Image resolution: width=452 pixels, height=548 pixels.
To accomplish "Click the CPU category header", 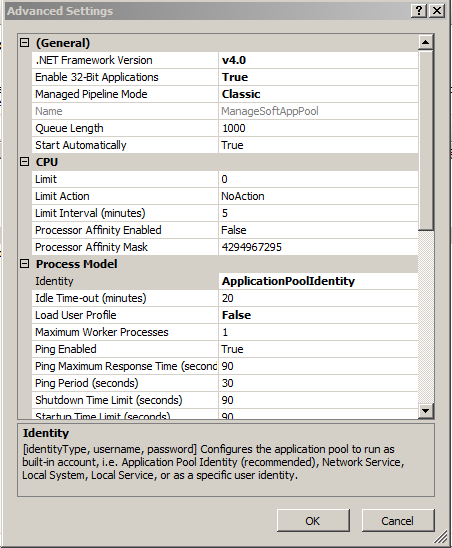I will click(x=47, y=162).
